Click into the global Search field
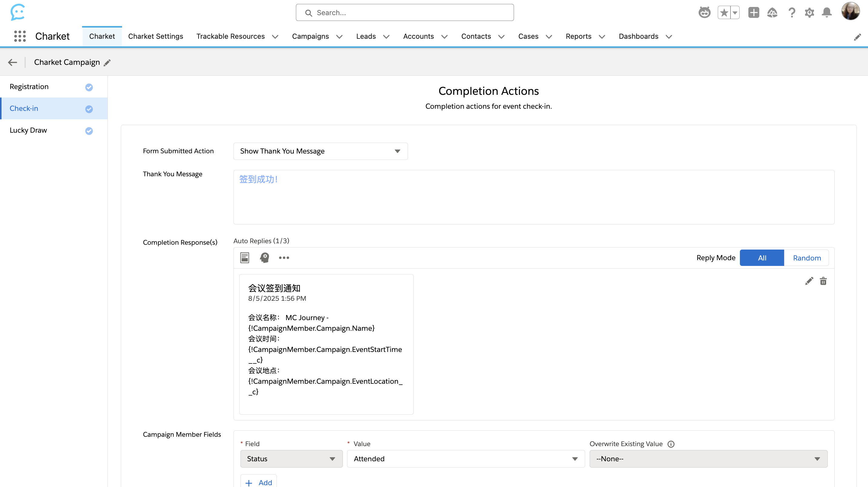The image size is (868, 487). click(x=404, y=13)
